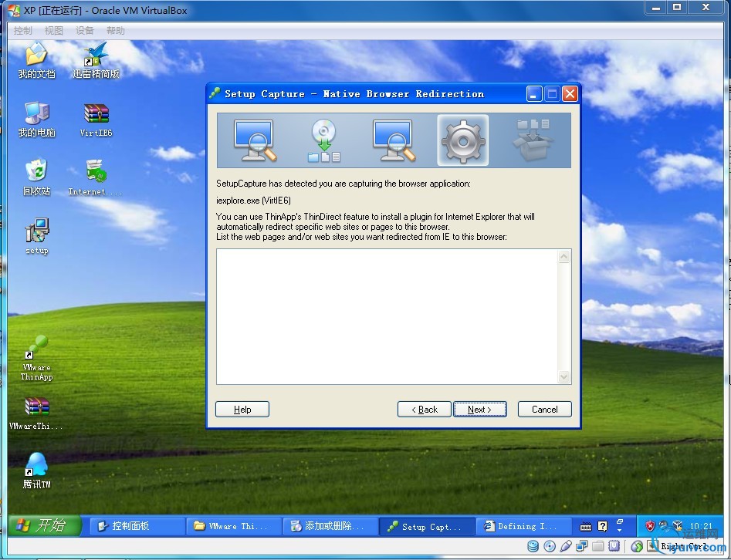Click the red security shield tray icon

(650, 526)
